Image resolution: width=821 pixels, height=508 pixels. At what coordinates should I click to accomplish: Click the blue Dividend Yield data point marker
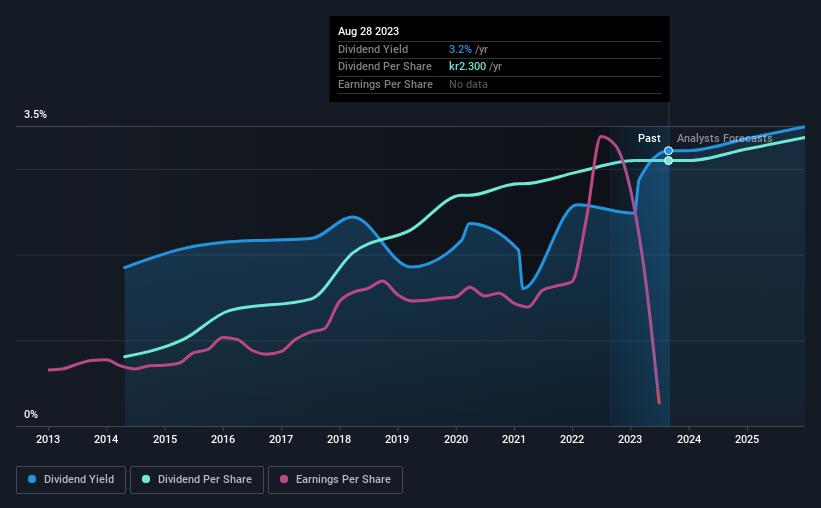(x=668, y=151)
